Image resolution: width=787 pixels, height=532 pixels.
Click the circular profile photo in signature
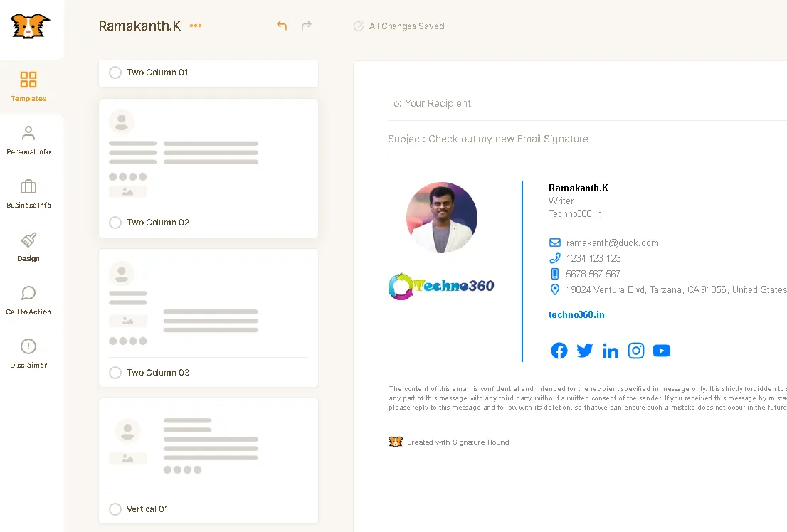442,218
